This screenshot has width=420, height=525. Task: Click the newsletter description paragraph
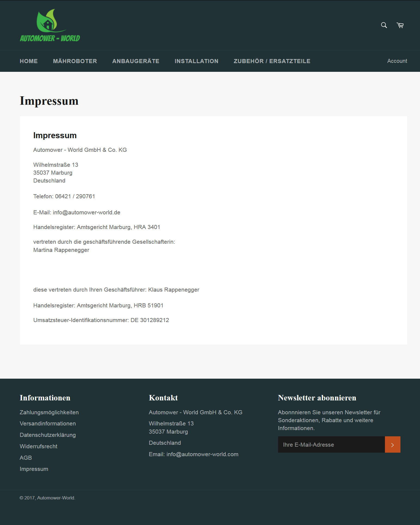[329, 420]
